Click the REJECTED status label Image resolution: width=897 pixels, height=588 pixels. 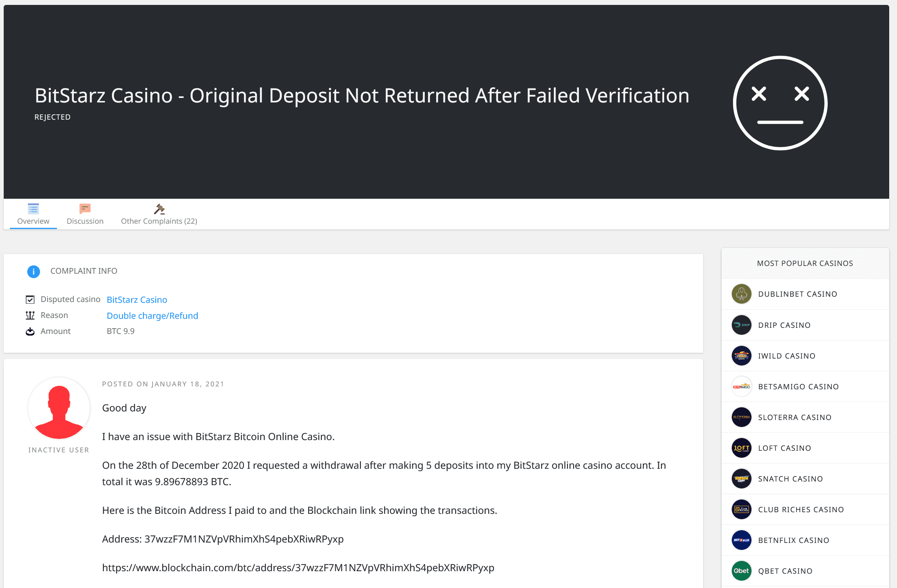click(52, 117)
